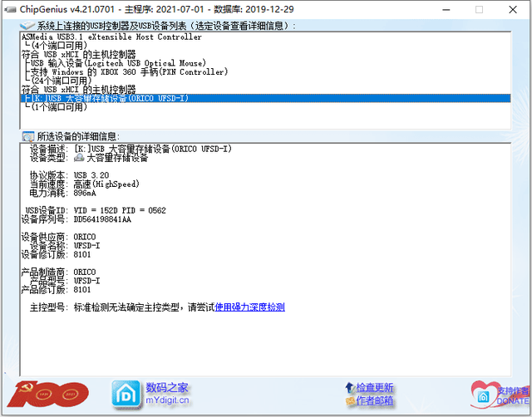Click the 设备供应商 ORICO value
Image resolution: width=532 pixels, height=417 pixels.
click(x=85, y=237)
